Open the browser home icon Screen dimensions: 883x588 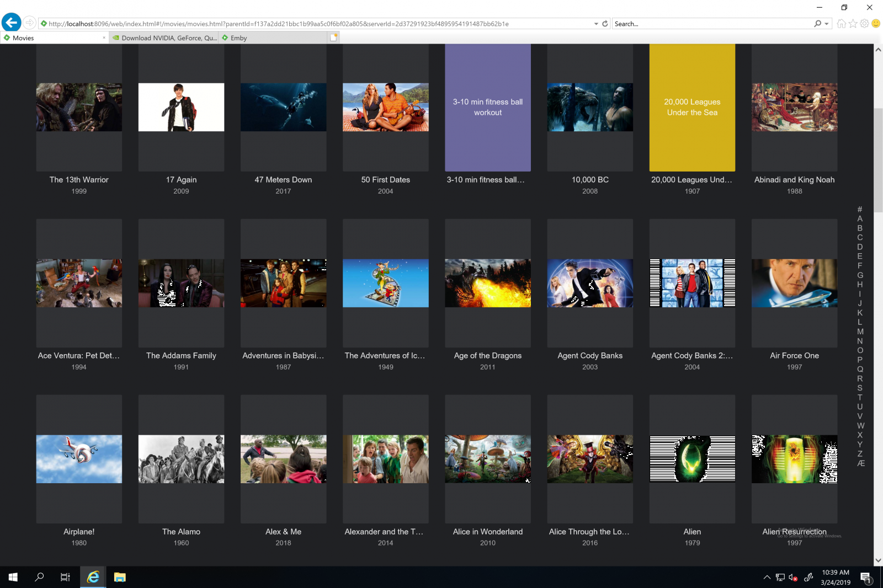tap(841, 24)
